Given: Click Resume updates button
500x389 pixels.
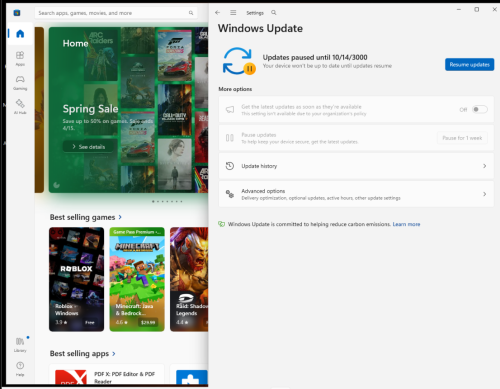Looking at the screenshot, I should click(469, 65).
